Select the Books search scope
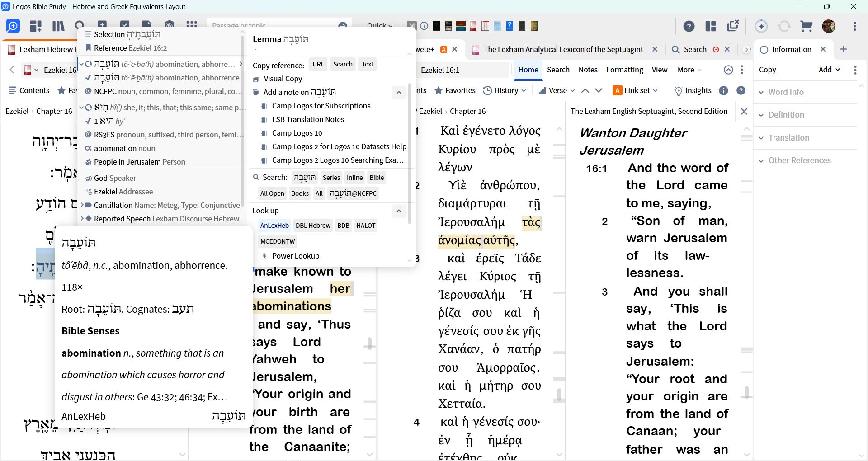Viewport: 868px width, 461px height. [x=300, y=193]
